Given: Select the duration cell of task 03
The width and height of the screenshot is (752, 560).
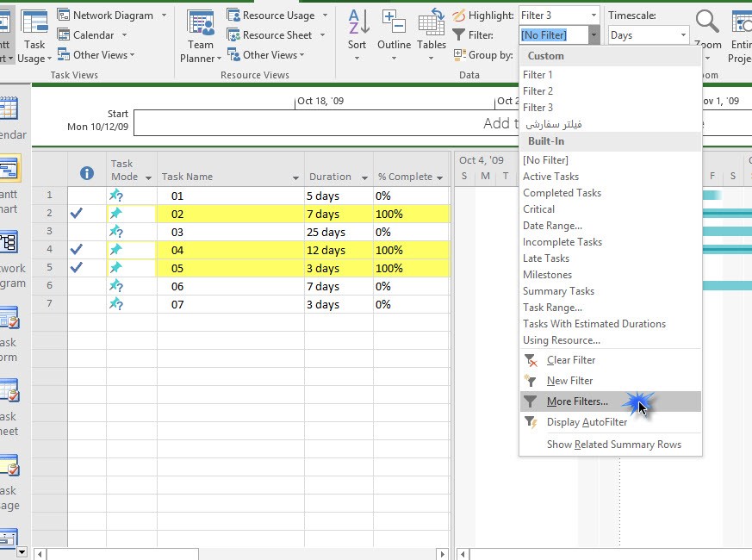Looking at the screenshot, I should [x=338, y=232].
